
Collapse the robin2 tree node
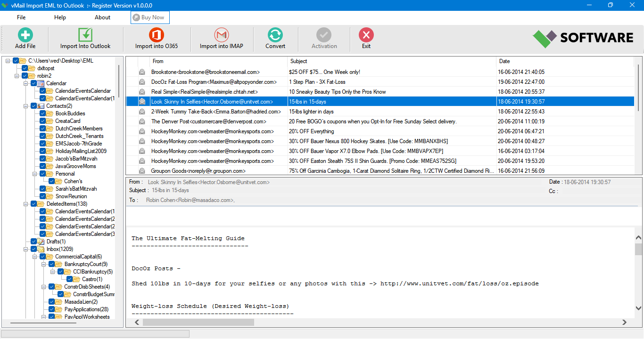point(17,76)
